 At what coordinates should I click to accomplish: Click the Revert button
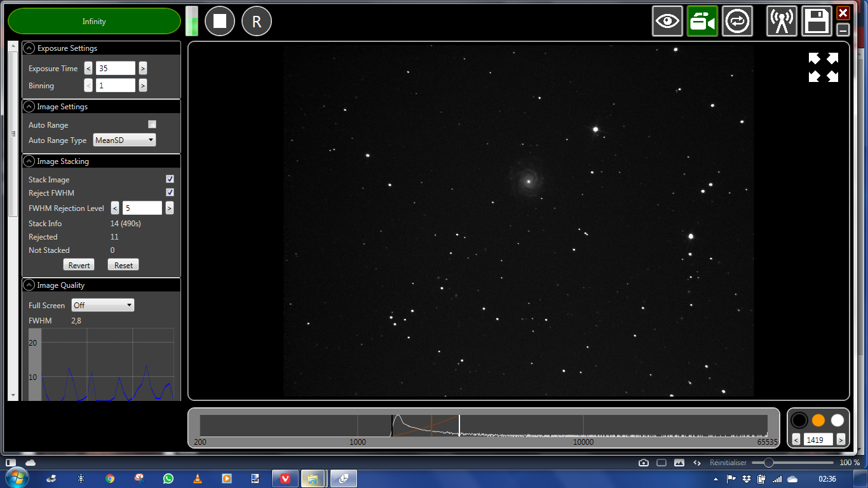(x=79, y=265)
